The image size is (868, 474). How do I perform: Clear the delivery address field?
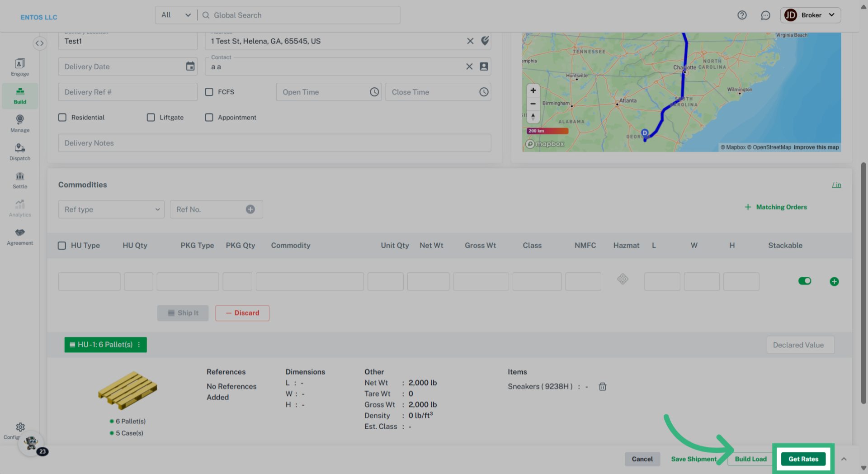470,41
